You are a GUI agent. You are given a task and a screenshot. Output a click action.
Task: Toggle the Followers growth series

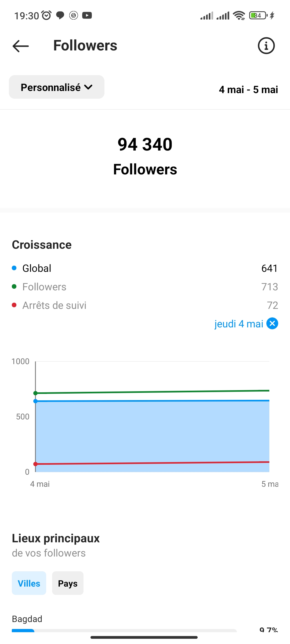point(44,287)
